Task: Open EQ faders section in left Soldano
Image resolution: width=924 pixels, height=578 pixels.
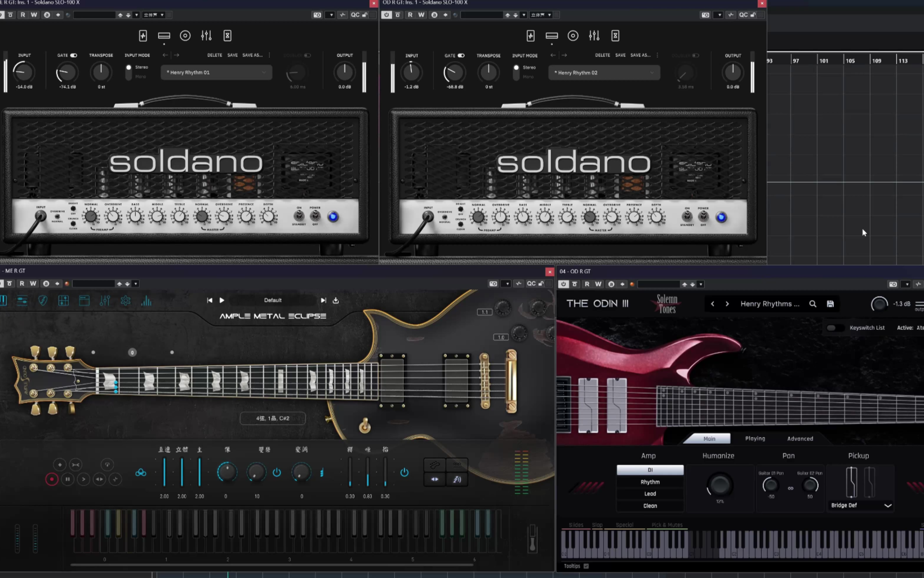Action: (x=206, y=36)
